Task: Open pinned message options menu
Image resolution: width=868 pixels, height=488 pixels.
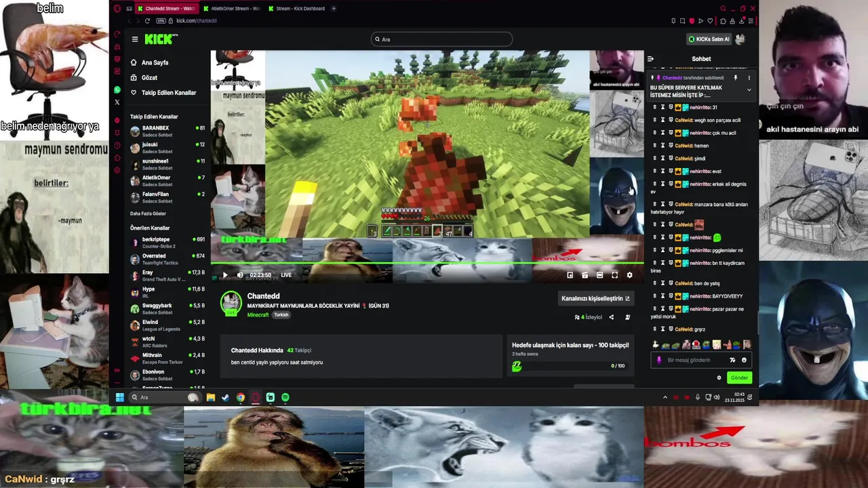Action: click(749, 78)
